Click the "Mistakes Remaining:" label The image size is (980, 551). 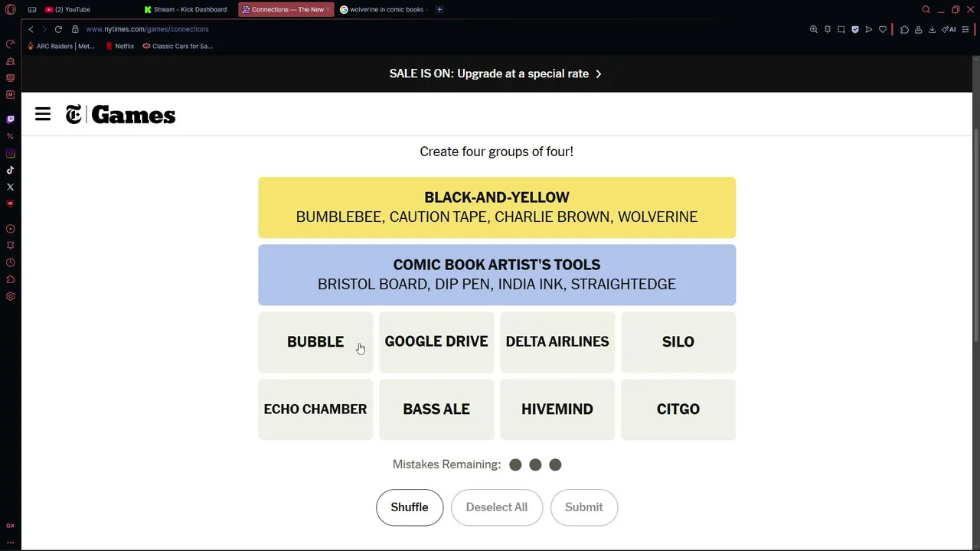point(446,465)
